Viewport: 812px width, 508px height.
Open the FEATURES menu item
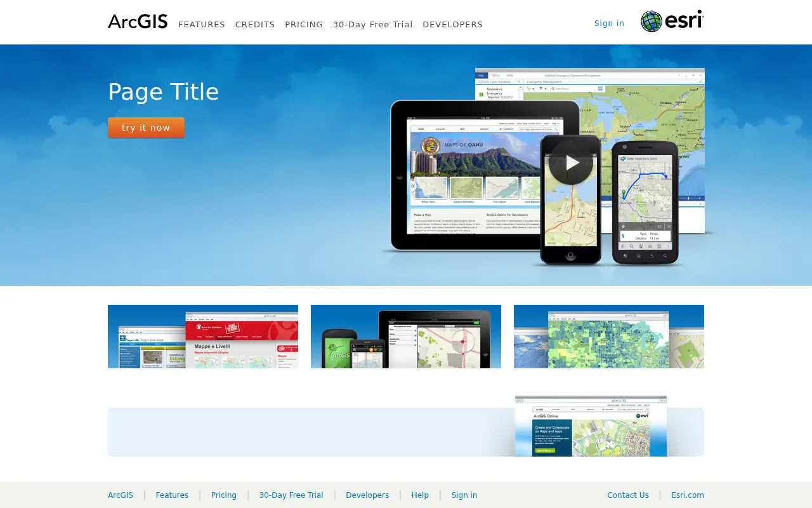202,24
